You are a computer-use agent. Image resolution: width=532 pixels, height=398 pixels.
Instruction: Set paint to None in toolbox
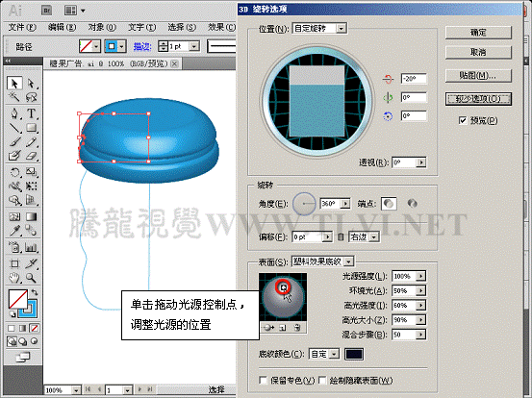pyautogui.click(x=35, y=328)
